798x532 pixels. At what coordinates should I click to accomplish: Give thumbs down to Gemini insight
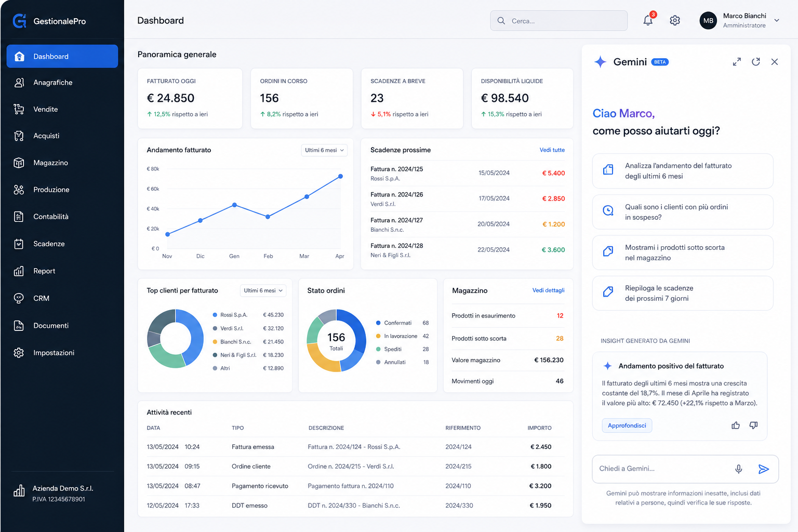753,425
